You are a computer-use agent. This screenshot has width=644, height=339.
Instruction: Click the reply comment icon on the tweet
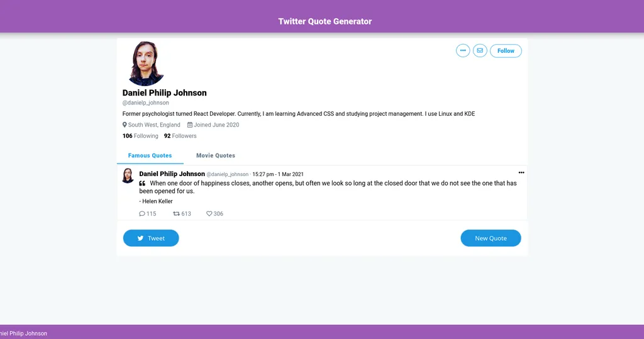tap(142, 214)
